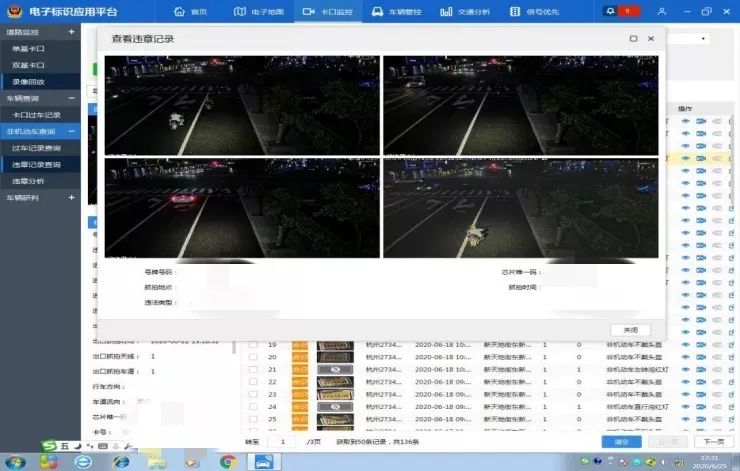Image resolution: width=740 pixels, height=471 pixels.
Task: Click the blue 清空 button
Action: 621,442
